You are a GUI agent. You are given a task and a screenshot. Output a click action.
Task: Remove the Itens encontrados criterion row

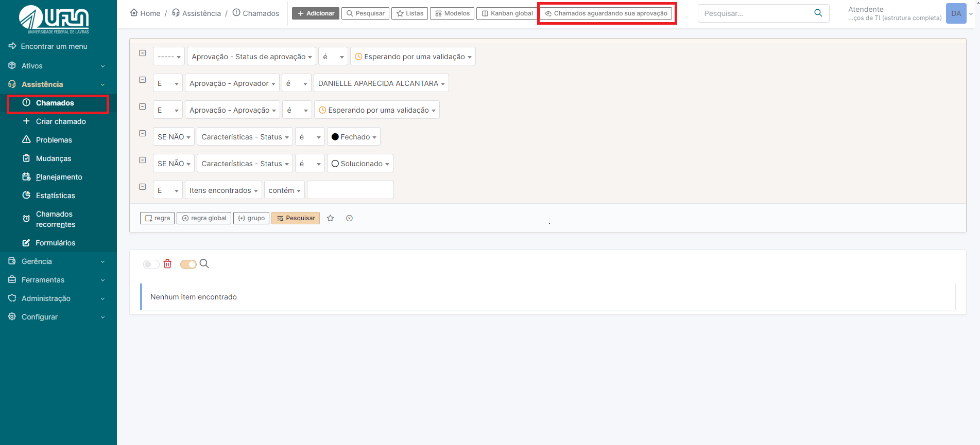coord(143,187)
